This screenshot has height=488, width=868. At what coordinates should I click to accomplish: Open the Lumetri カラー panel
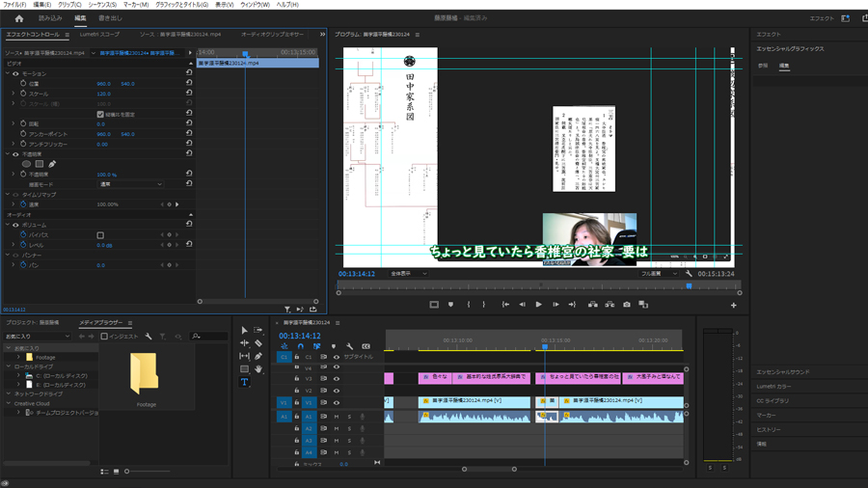[x=773, y=386]
